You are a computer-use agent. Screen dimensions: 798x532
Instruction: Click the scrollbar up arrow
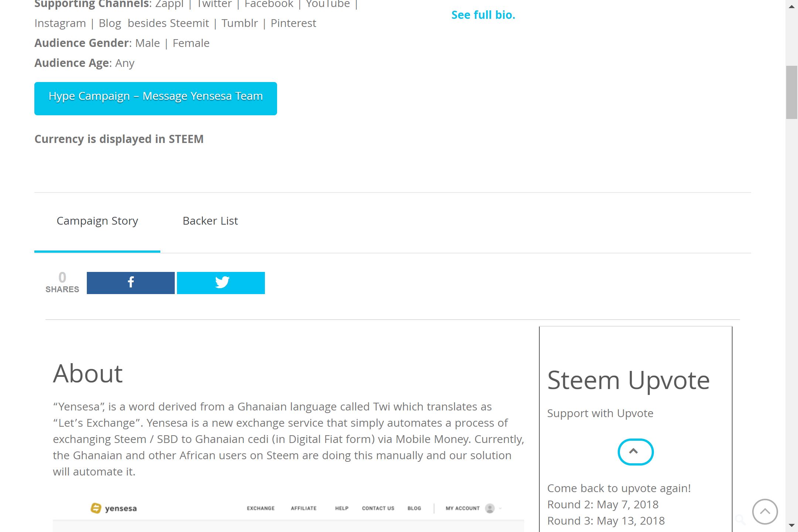coord(791,6)
